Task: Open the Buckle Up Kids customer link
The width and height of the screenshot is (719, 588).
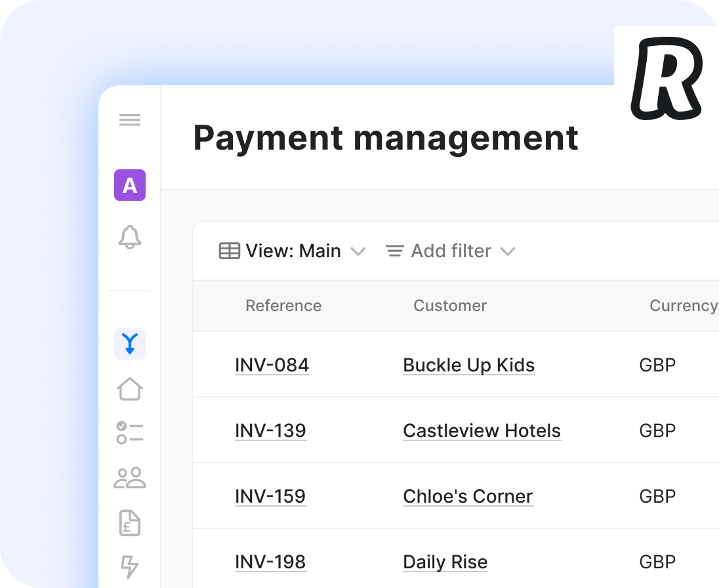Action: pos(468,365)
